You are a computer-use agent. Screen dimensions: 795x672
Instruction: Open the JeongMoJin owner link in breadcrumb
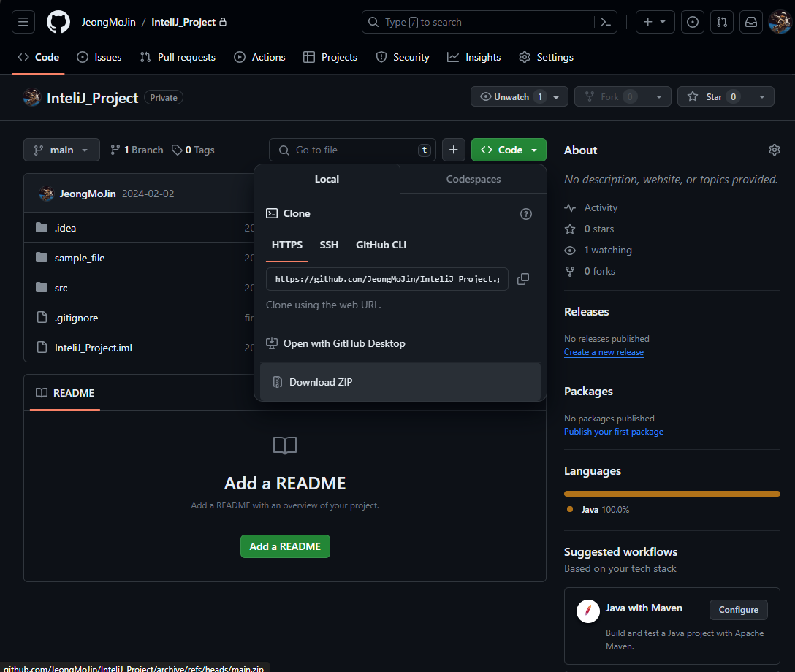[x=108, y=22]
